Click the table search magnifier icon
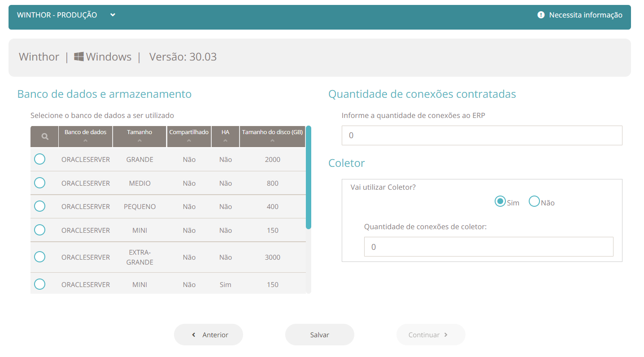 coord(45,137)
